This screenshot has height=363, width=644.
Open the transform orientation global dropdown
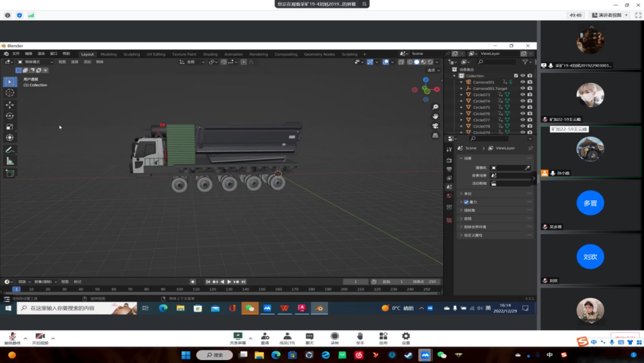click(192, 62)
